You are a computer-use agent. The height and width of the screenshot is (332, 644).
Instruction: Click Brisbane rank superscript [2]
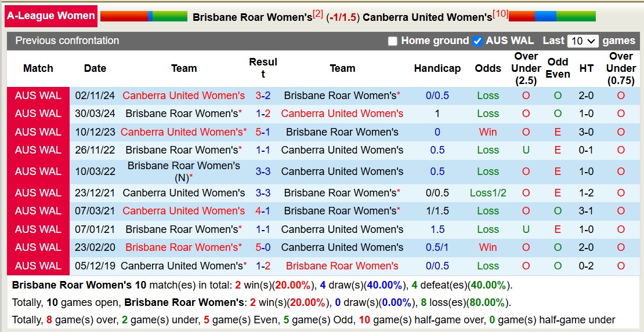click(x=318, y=14)
